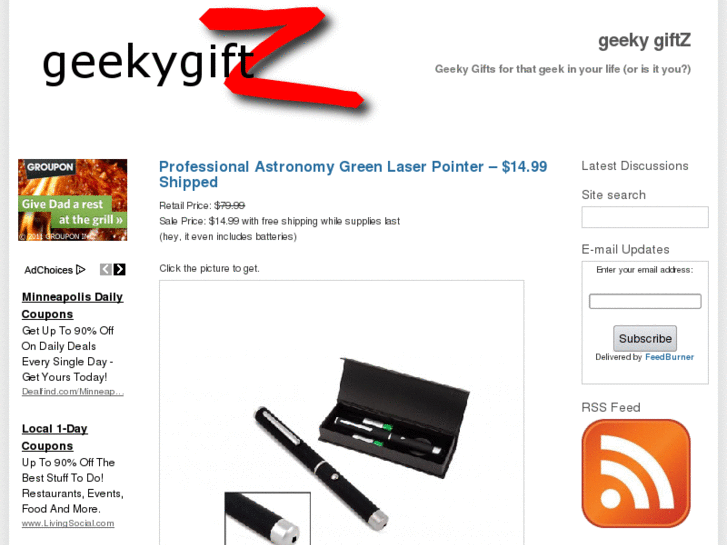Viewport: 727px width, 545px height.
Task: Go to the previous ad with the left arrow
Action: point(106,269)
